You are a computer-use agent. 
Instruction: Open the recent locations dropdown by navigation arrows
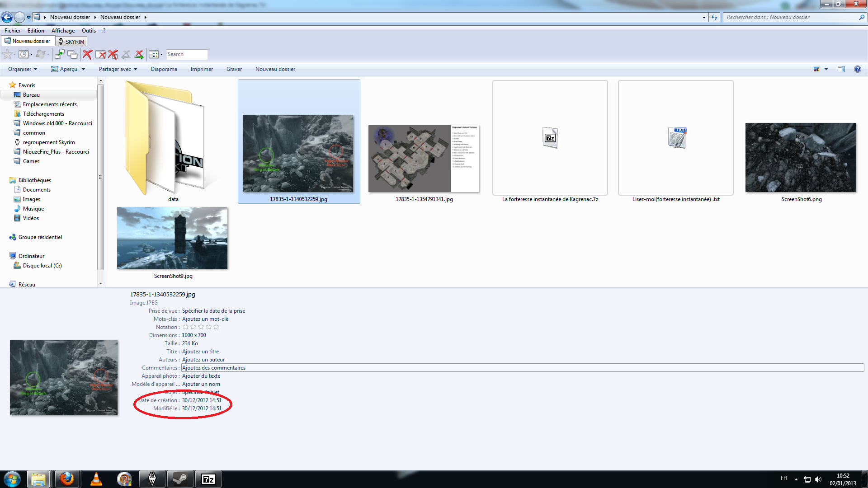(x=28, y=18)
